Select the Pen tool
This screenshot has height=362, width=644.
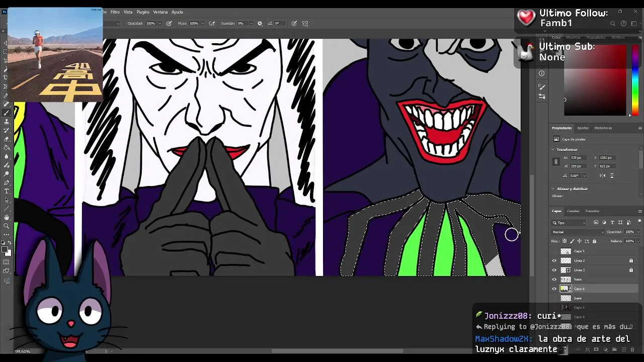coord(6,183)
